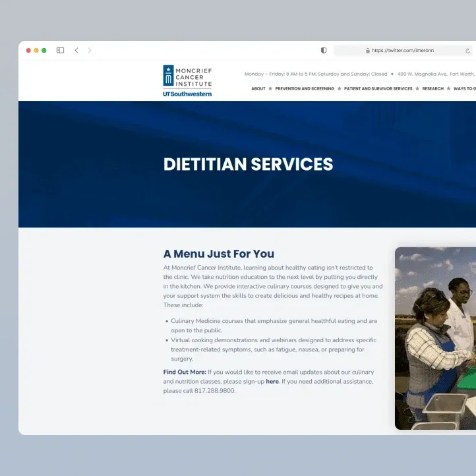This screenshot has height=476, width=476.
Task: Focus the twitter.com address bar
Action: pyautogui.click(x=403, y=50)
